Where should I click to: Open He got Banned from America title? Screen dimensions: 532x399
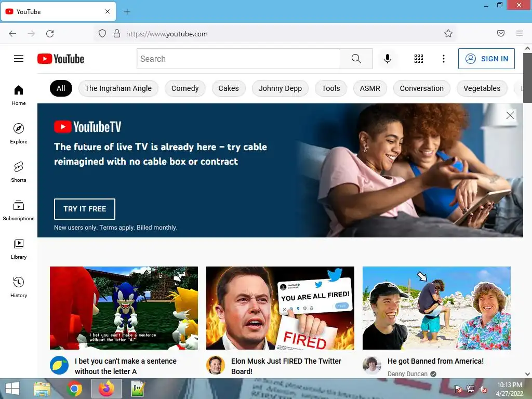pyautogui.click(x=436, y=361)
